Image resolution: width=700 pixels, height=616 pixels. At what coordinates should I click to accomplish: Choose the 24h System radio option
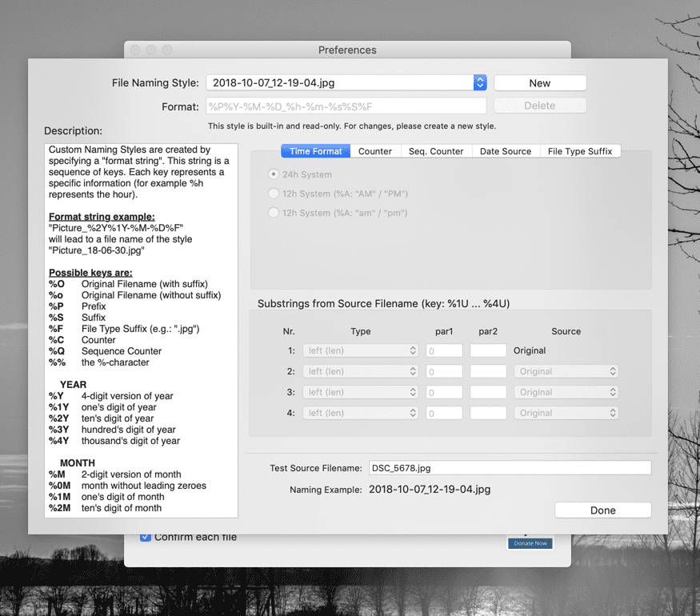pos(274,174)
